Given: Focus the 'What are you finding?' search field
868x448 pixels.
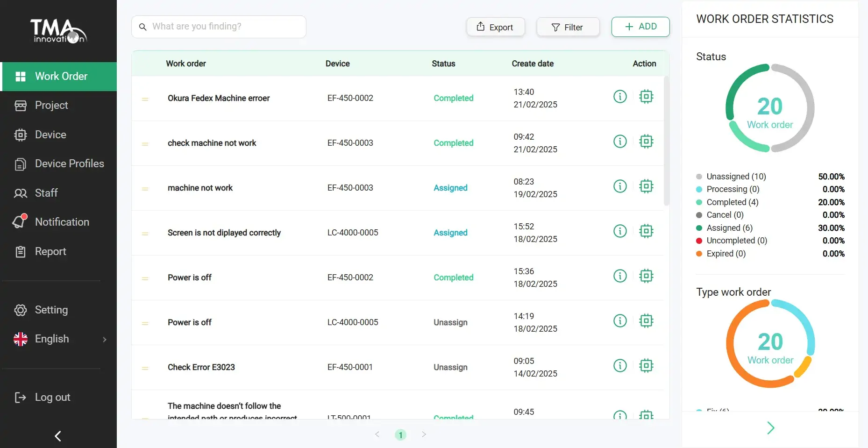Looking at the screenshot, I should tap(224, 27).
